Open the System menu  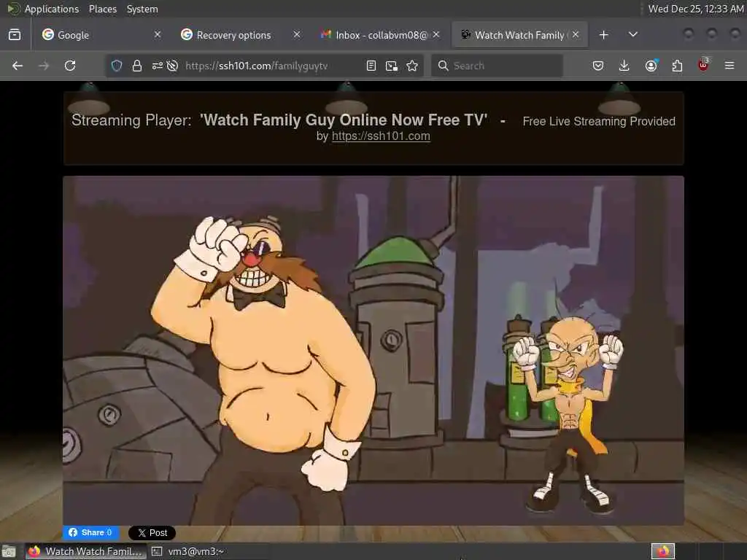pyautogui.click(x=142, y=9)
